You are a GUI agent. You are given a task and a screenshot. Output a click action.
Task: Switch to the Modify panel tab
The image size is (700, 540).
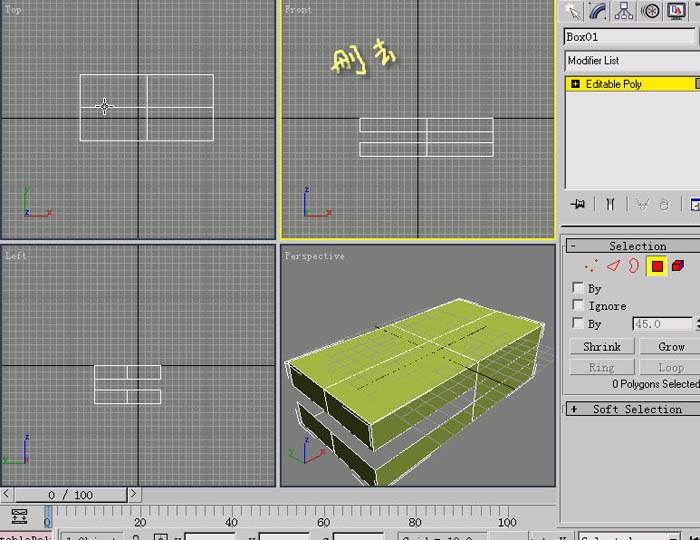(x=598, y=11)
